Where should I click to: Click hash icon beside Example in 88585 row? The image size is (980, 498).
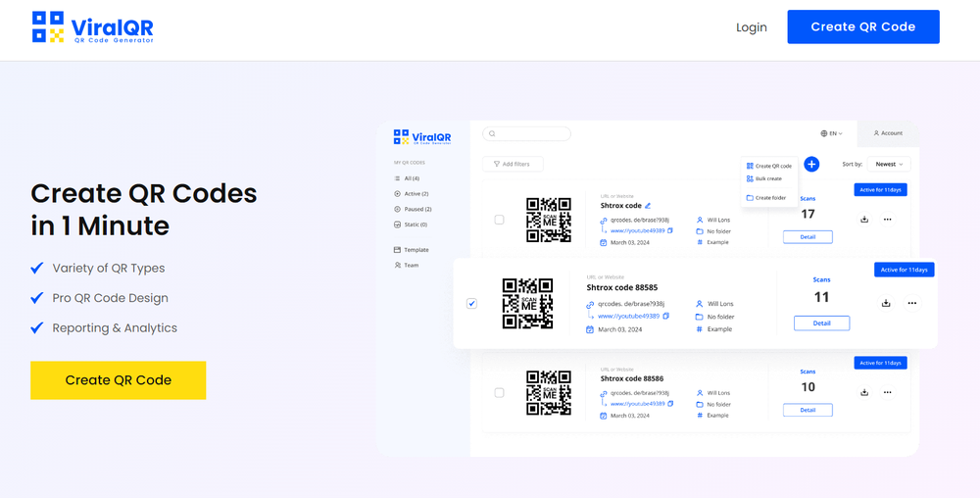click(700, 329)
